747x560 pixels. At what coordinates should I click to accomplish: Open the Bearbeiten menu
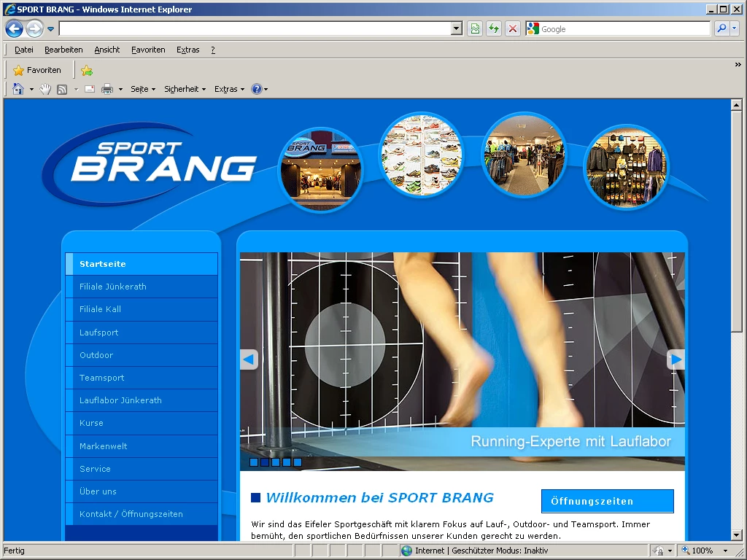(x=63, y=50)
